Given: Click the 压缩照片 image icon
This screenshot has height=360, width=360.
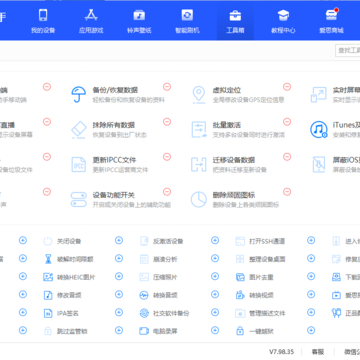Looking at the screenshot, I should [144, 277].
